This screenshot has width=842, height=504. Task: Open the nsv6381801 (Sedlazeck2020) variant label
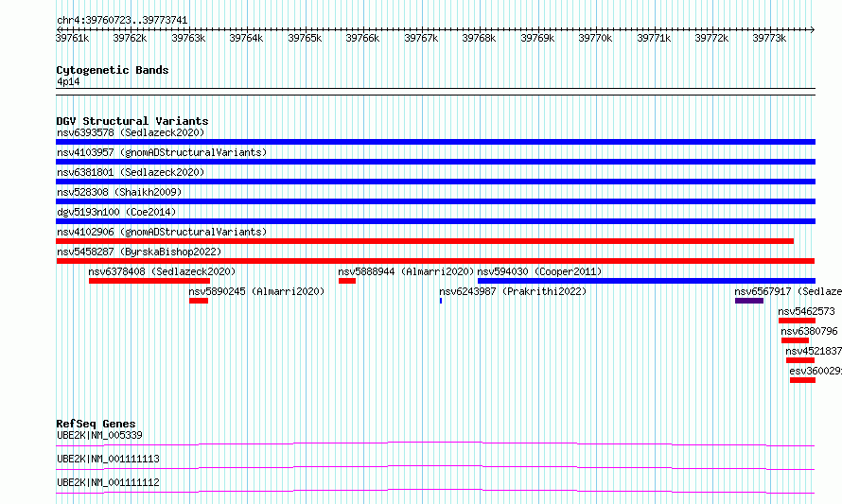pyautogui.click(x=131, y=172)
